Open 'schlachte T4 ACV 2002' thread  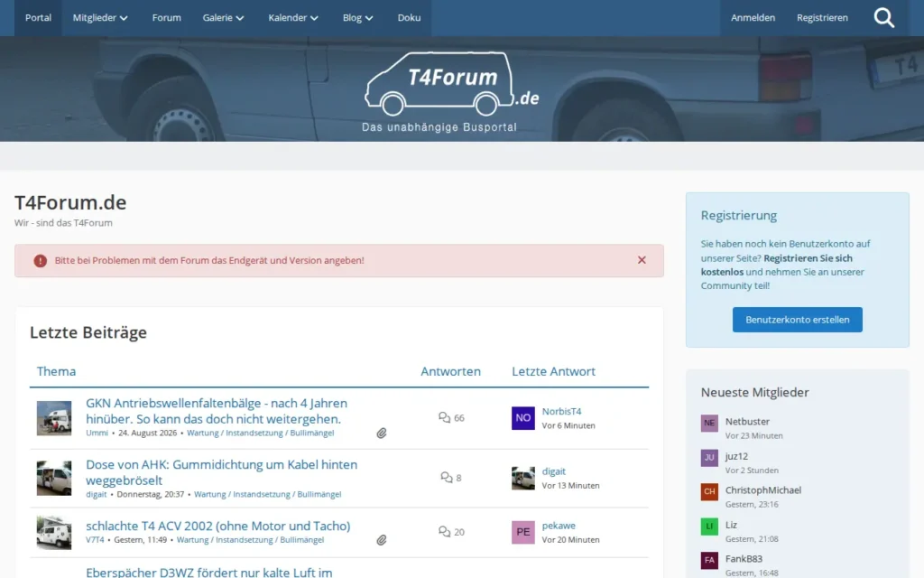[x=218, y=526]
